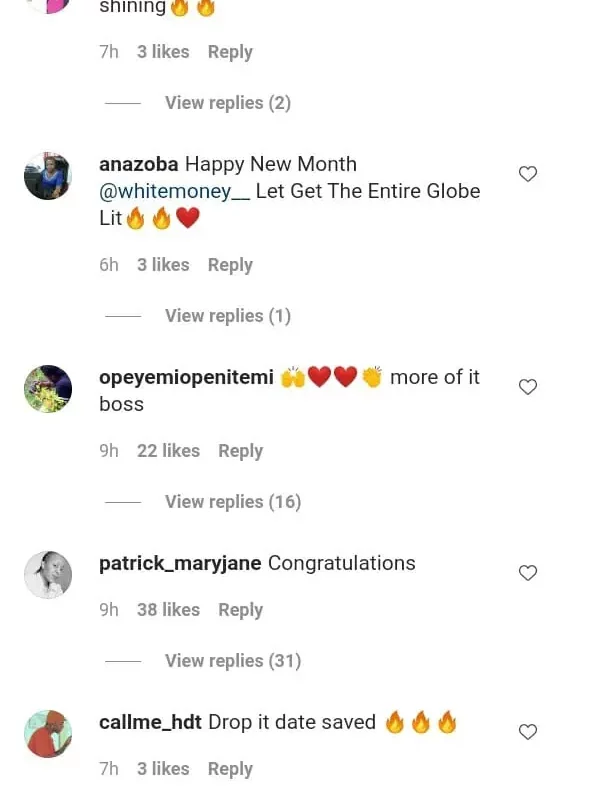Expand View replies (2)

[227, 103]
